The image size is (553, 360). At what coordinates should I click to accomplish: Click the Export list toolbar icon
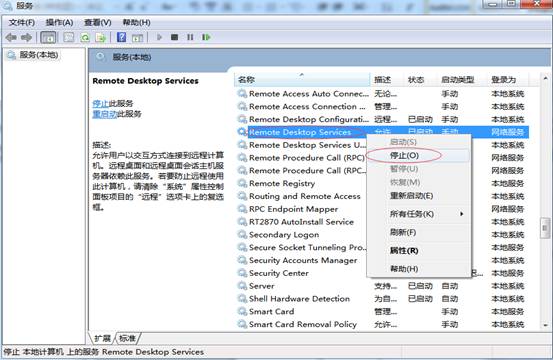tap(101, 37)
